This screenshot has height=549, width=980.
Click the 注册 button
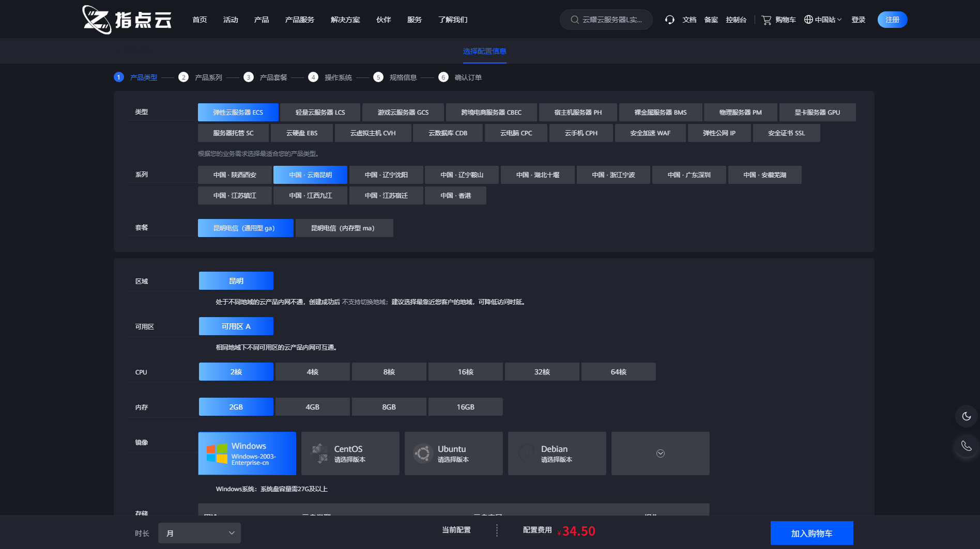[893, 20]
